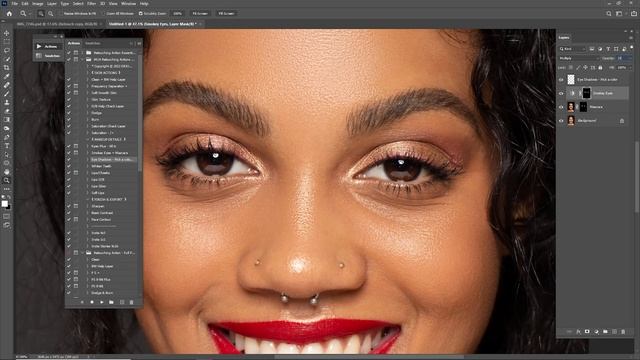Image resolution: width=640 pixels, height=360 pixels.
Task: Open the layer filter Kind dropdown
Action: pyautogui.click(x=573, y=49)
